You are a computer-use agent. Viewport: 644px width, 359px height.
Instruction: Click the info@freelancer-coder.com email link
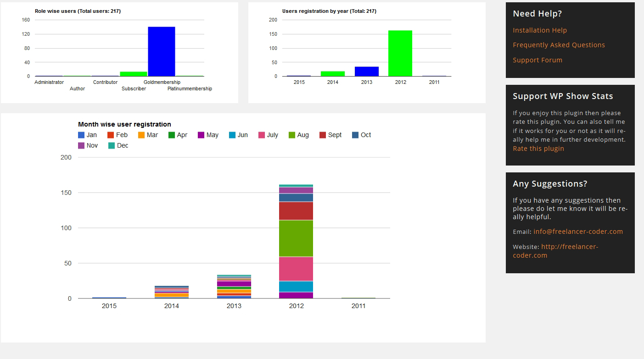(578, 232)
